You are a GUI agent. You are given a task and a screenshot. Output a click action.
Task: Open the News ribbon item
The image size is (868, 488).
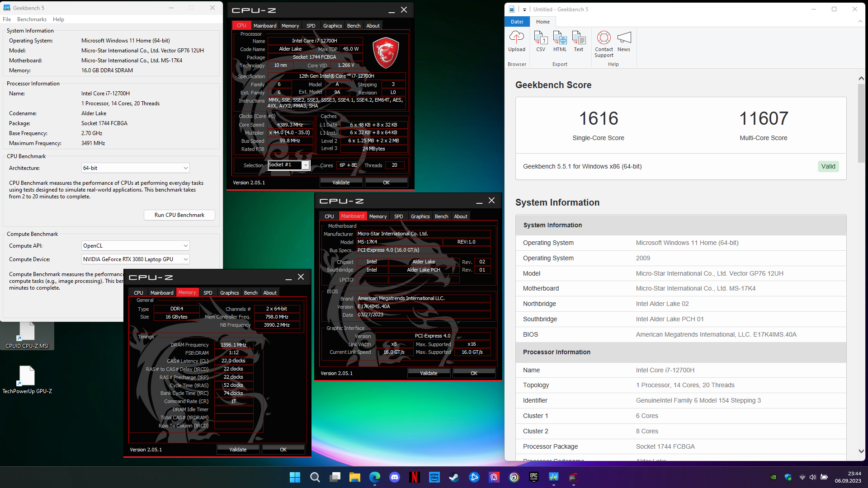[x=624, y=42]
